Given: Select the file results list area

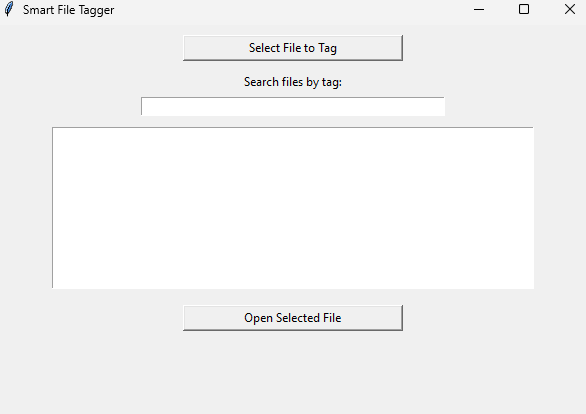Looking at the screenshot, I should [x=293, y=208].
